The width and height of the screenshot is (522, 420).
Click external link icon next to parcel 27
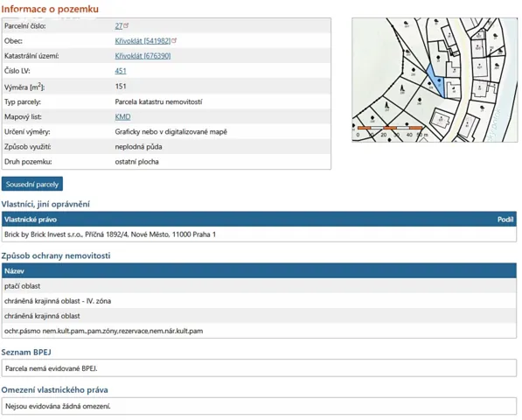click(x=126, y=25)
